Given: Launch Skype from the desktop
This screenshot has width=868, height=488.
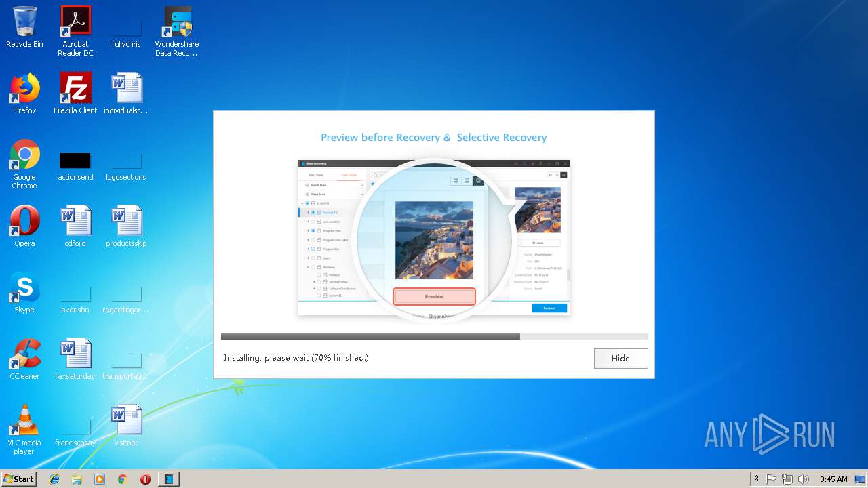Looking at the screenshot, I should click(24, 293).
